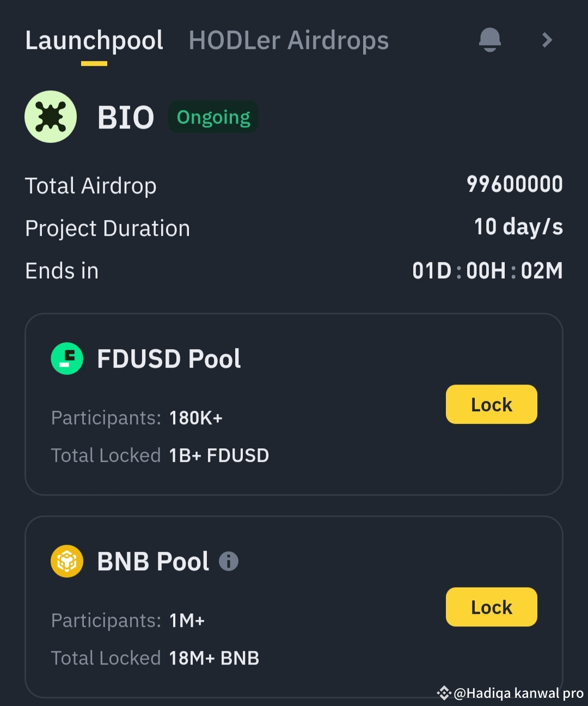Open the BIO project title

tap(126, 118)
